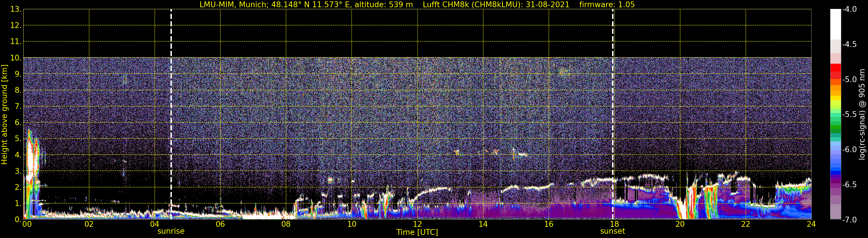The height and width of the screenshot is (238, 868).
Task: Click the '02' time axis tick label
Action: (x=89, y=224)
